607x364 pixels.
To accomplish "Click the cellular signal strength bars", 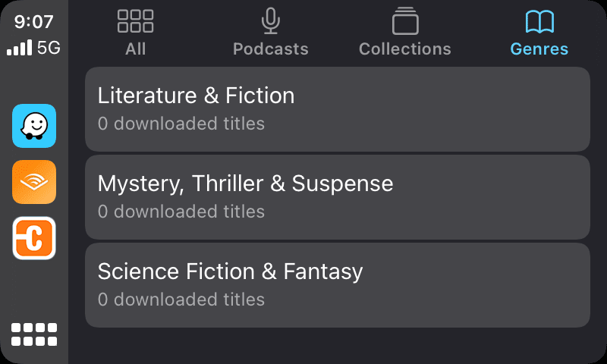I will click(20, 49).
